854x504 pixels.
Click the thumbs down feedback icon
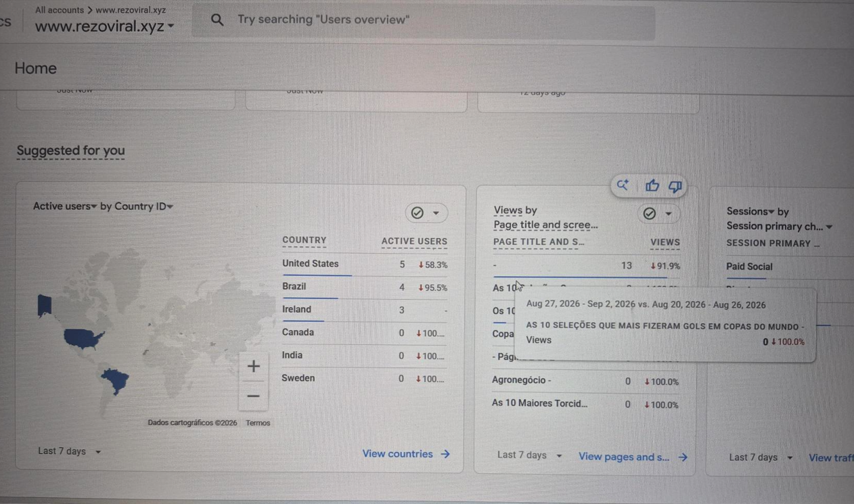pos(675,186)
